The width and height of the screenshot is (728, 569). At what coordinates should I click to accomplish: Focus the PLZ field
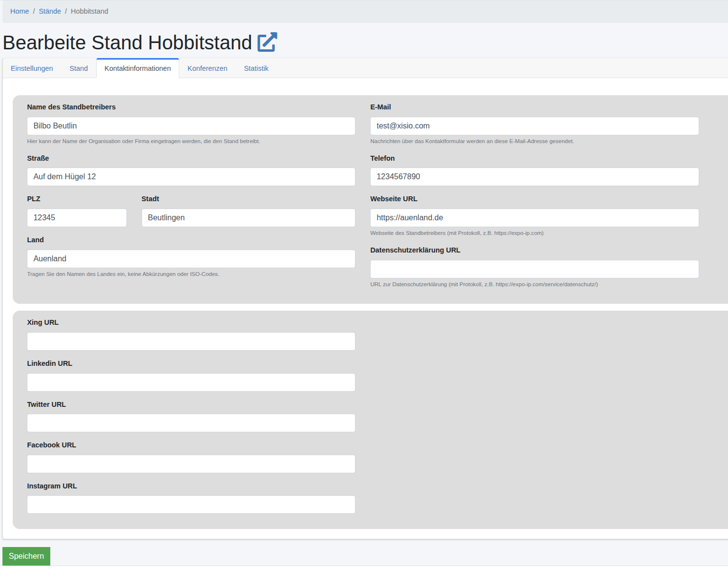pyautogui.click(x=77, y=218)
